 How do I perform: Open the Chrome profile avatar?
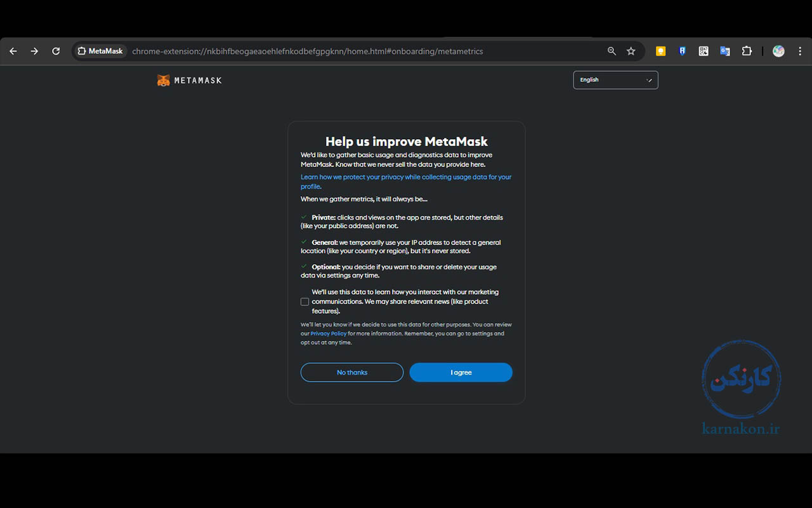coord(778,51)
